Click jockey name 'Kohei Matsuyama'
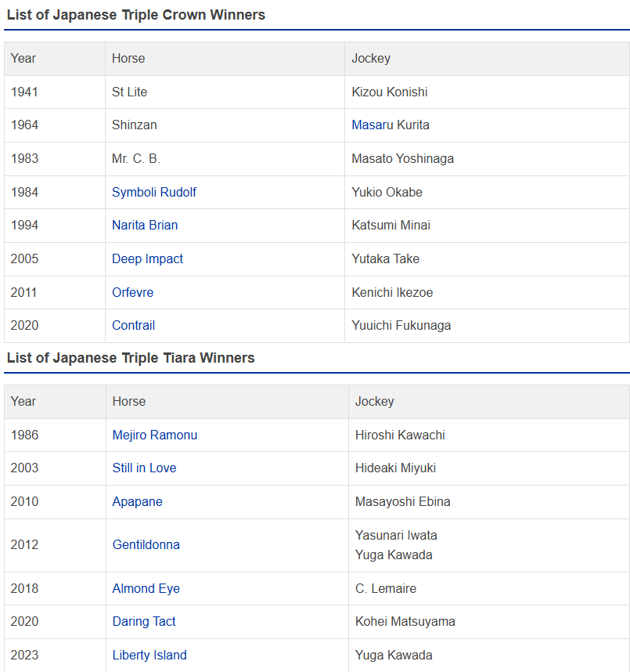 [405, 621]
